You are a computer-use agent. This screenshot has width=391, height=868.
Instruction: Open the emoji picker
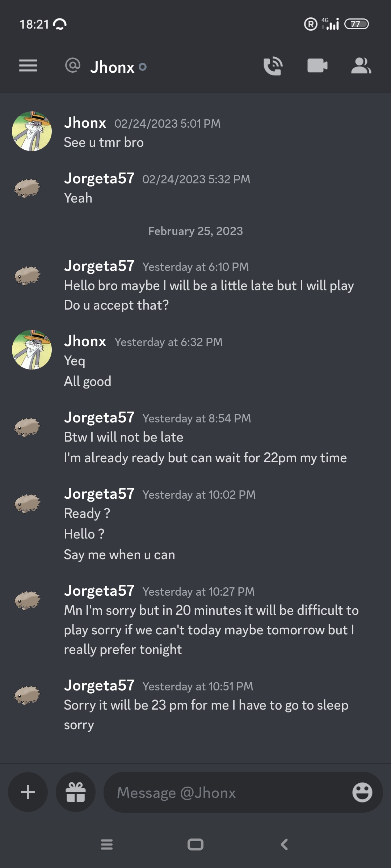tap(362, 792)
